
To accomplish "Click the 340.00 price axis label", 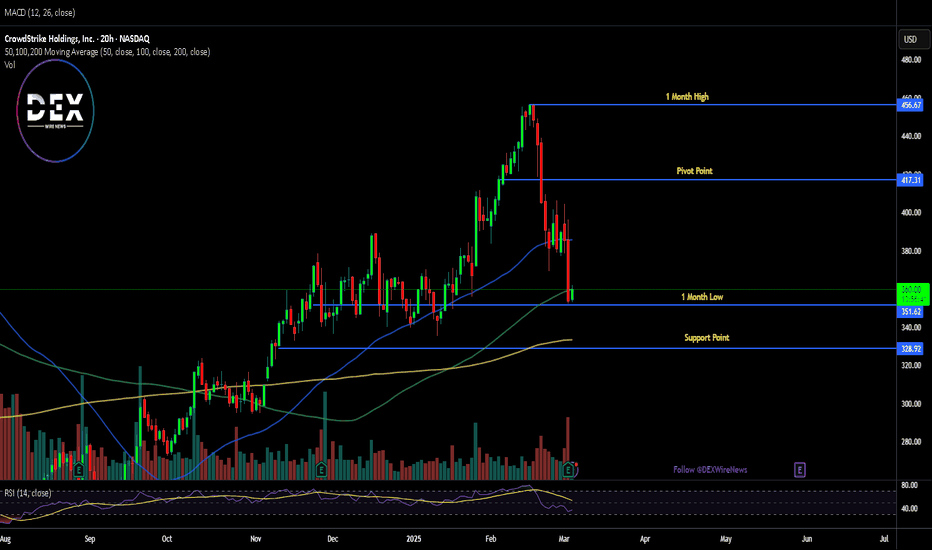I will click(911, 328).
